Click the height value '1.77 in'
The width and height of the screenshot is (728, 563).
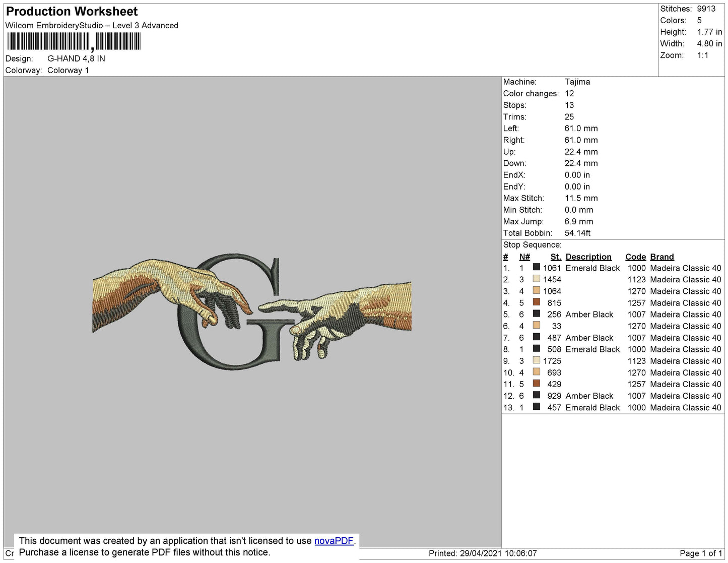click(x=710, y=32)
